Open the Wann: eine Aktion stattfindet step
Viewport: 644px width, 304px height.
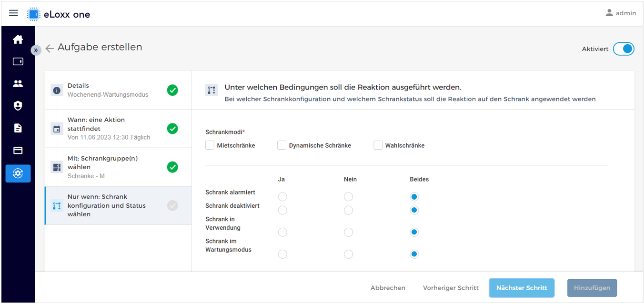(x=118, y=129)
